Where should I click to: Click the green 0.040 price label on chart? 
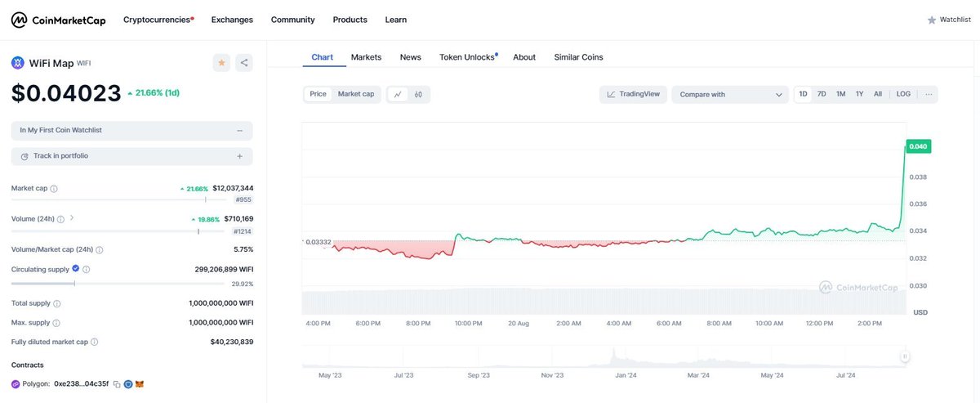pyautogui.click(x=919, y=147)
